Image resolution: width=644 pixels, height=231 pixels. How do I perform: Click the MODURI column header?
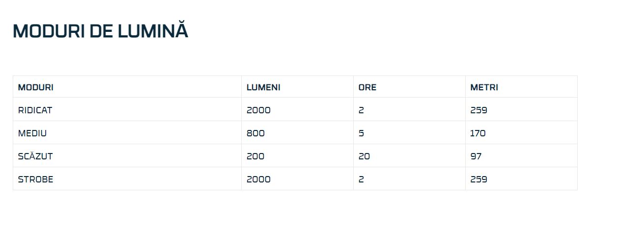click(36, 87)
